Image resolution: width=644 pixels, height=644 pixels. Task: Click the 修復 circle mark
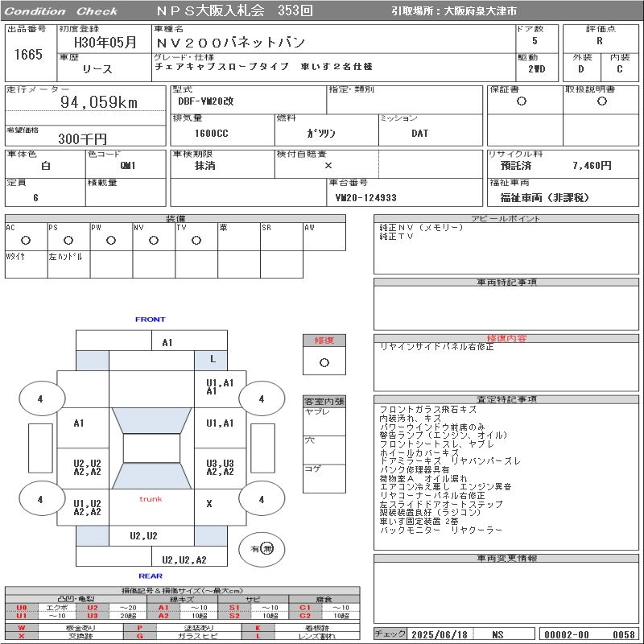point(324,363)
